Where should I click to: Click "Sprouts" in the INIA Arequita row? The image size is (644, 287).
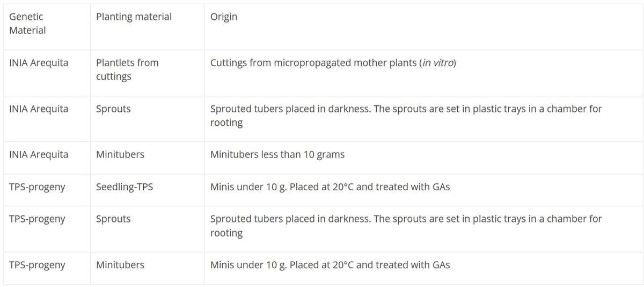(113, 109)
